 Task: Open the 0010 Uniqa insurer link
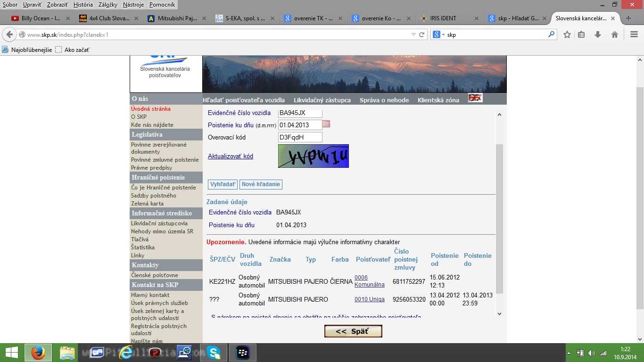coord(370,299)
